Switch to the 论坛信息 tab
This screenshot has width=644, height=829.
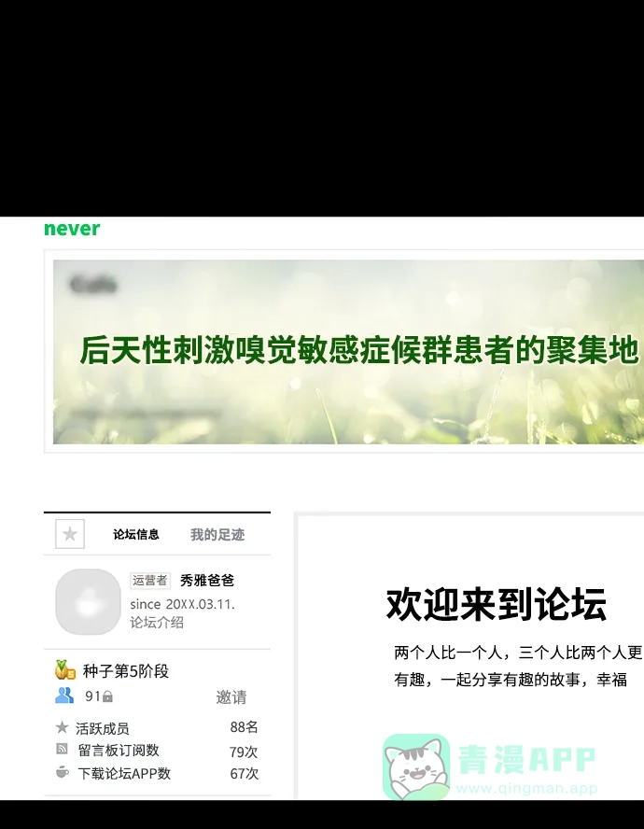136,535
